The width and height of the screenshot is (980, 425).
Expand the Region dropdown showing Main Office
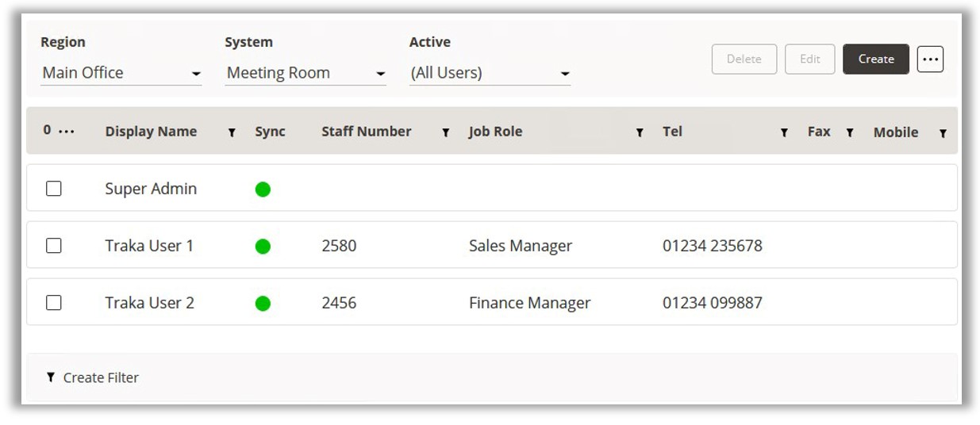pyautogui.click(x=121, y=74)
